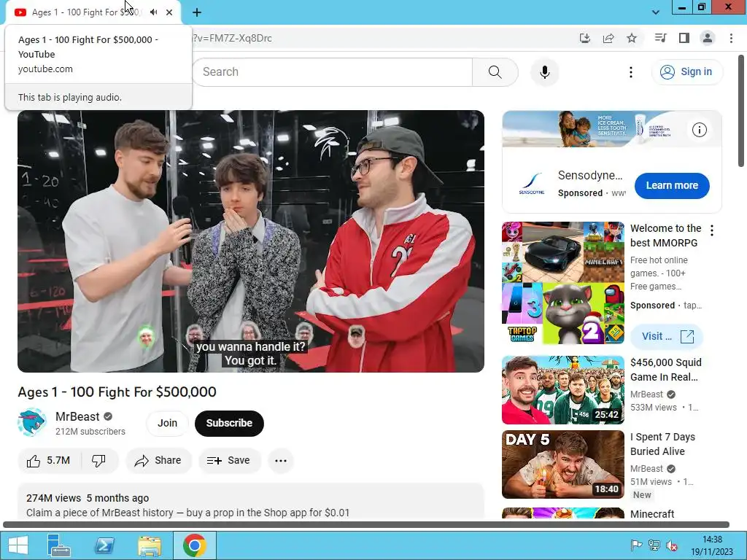Image resolution: width=747 pixels, height=560 pixels.
Task: Open the Squid Game video thumbnail
Action: [562, 390]
